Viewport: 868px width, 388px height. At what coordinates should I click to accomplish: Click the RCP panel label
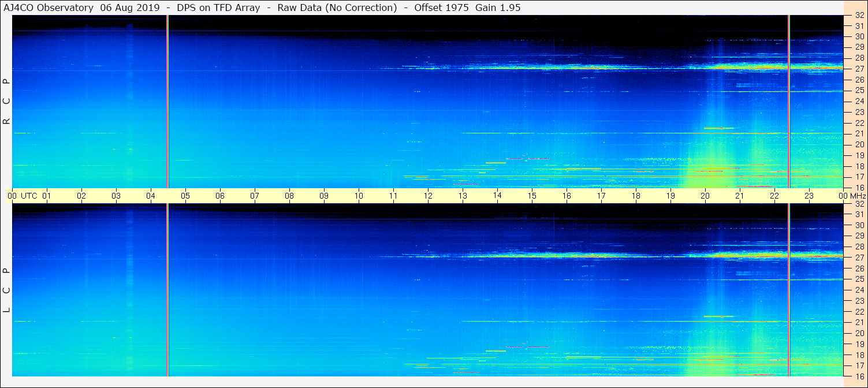(7, 102)
